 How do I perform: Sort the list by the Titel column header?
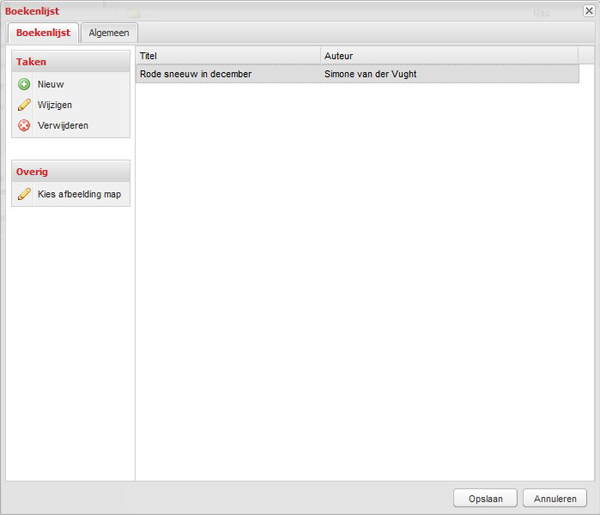point(228,56)
